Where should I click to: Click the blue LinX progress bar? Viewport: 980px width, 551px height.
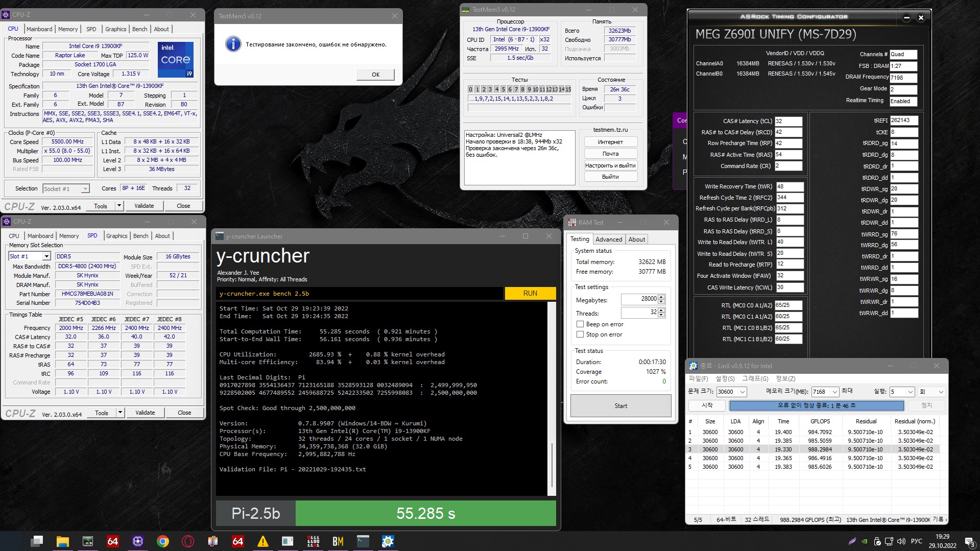(x=816, y=405)
